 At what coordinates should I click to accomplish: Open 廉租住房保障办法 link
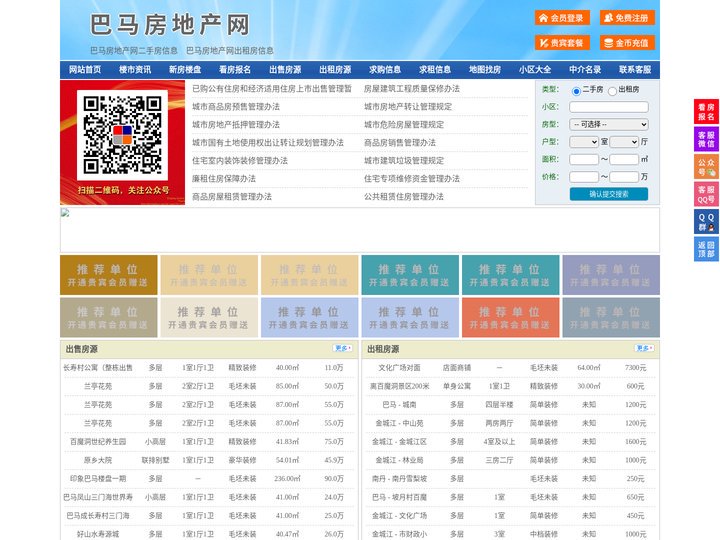[224, 179]
